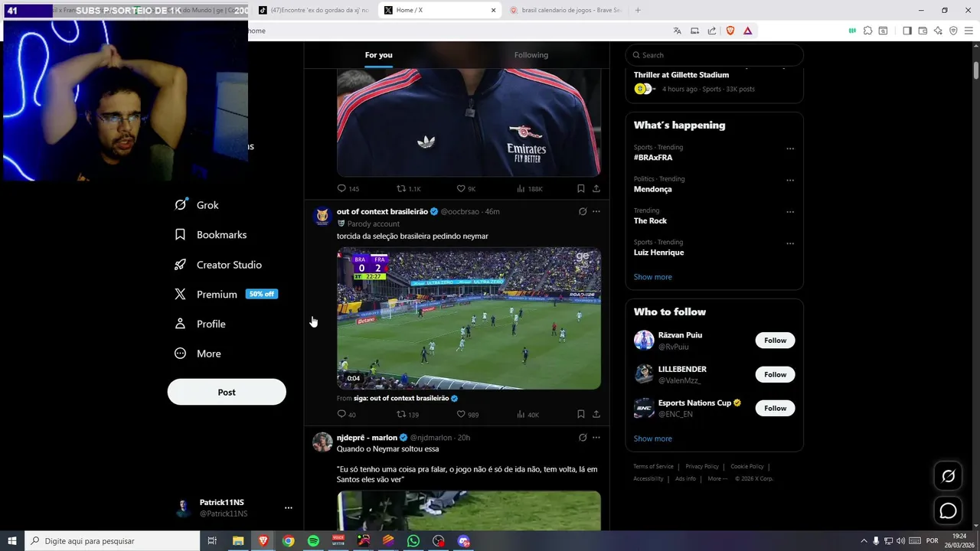Like the post with 9K likes

click(x=465, y=188)
